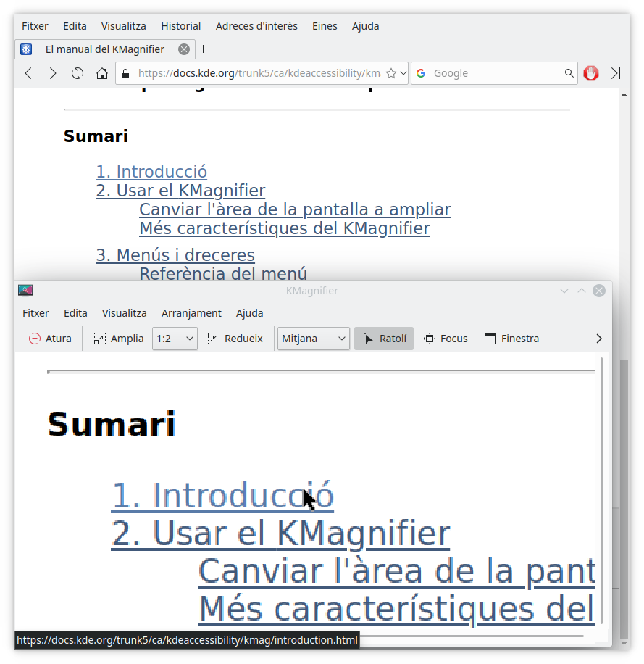Open the Arranjament menu in KMagnifier
The image size is (644, 664).
[x=191, y=313]
